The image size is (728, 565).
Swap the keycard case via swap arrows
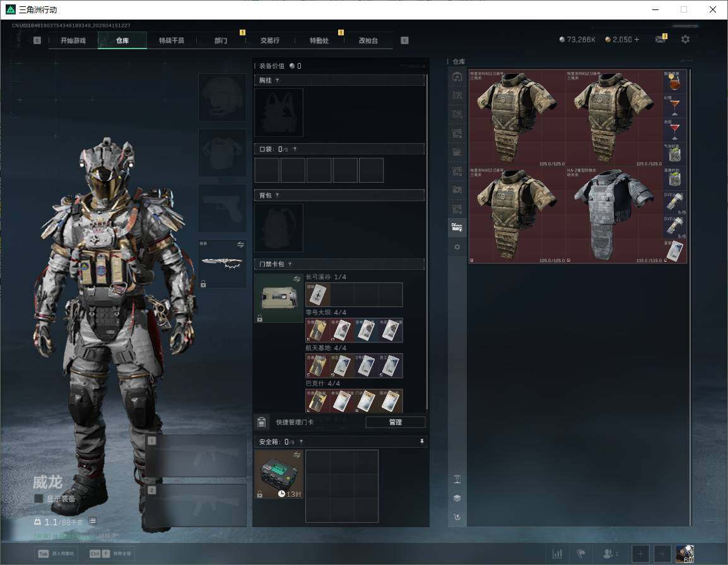pyautogui.click(x=296, y=279)
